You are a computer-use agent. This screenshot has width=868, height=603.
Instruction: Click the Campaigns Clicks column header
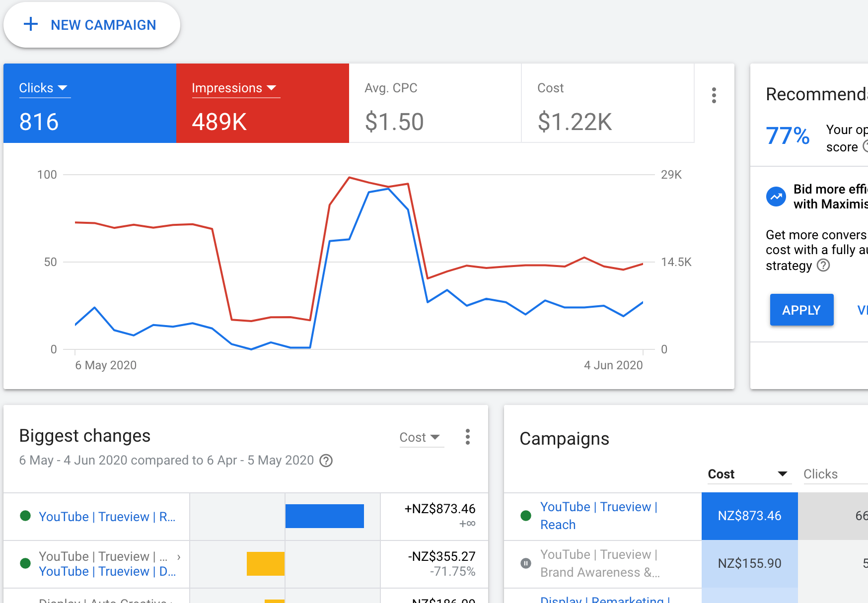click(x=820, y=474)
